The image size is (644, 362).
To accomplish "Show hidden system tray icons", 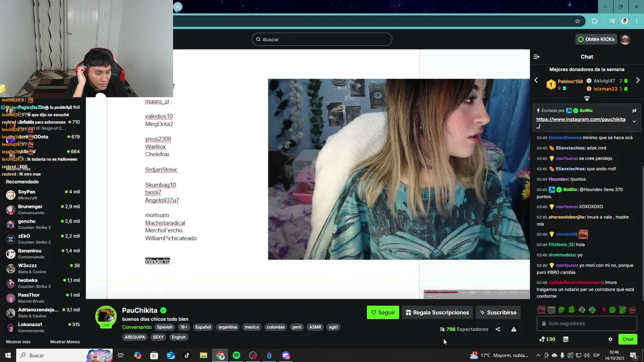I will pos(538,355).
